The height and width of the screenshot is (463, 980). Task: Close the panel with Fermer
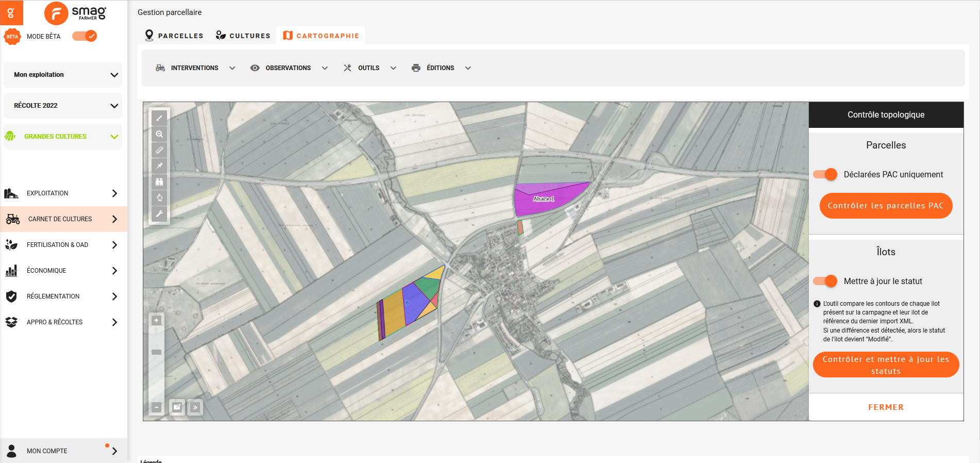point(886,407)
